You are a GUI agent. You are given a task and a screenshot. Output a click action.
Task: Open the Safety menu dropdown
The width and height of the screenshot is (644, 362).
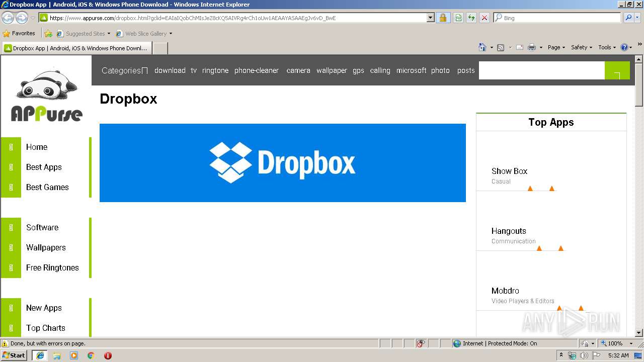pos(582,47)
